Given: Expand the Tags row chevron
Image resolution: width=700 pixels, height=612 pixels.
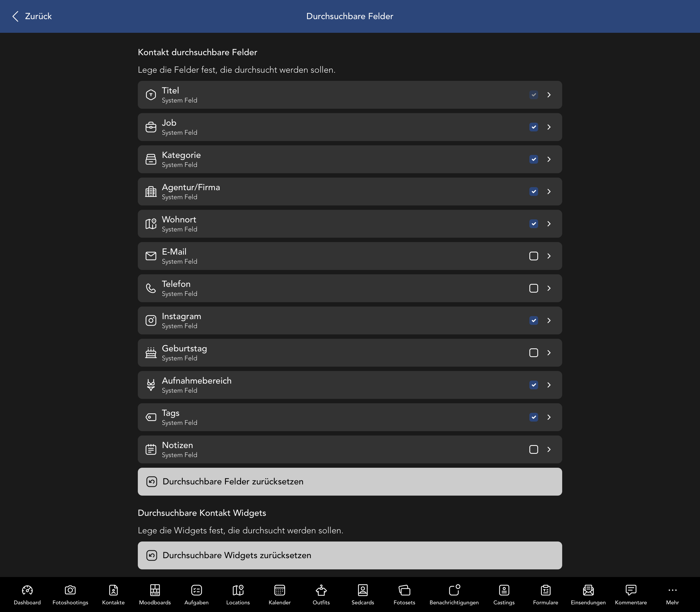Looking at the screenshot, I should click(549, 417).
